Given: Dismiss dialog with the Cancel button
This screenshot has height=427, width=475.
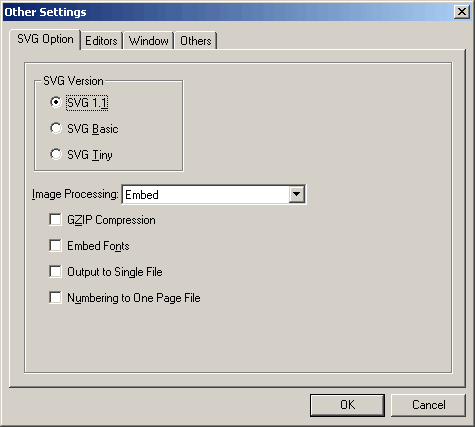Looking at the screenshot, I should pyautogui.click(x=428, y=405).
